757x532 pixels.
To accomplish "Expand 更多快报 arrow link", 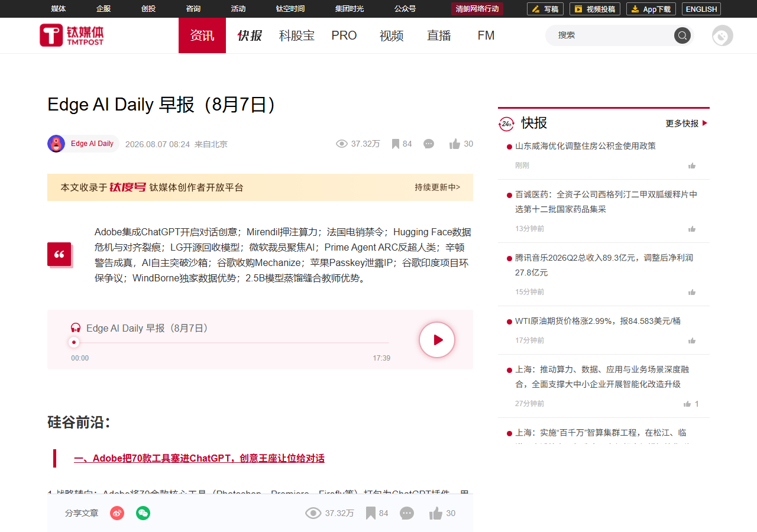I will (687, 124).
